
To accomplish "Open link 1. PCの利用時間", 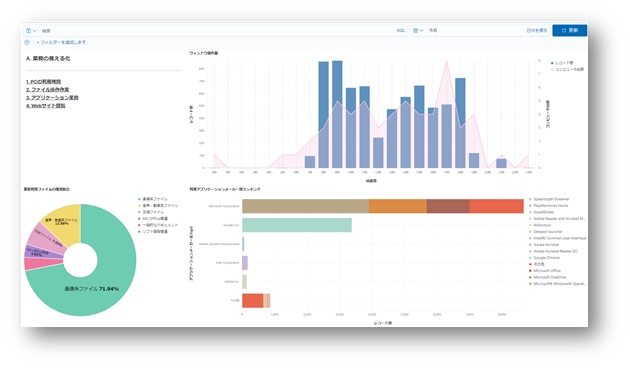I will pyautogui.click(x=43, y=82).
